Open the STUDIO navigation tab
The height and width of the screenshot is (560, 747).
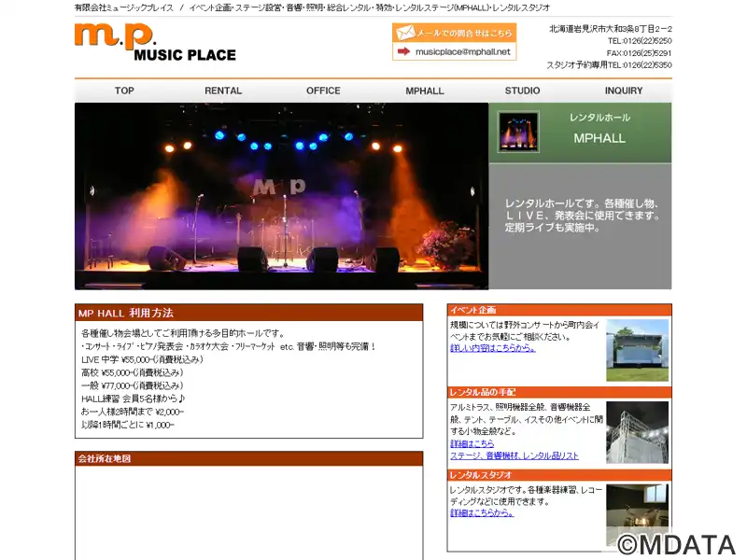tap(522, 91)
